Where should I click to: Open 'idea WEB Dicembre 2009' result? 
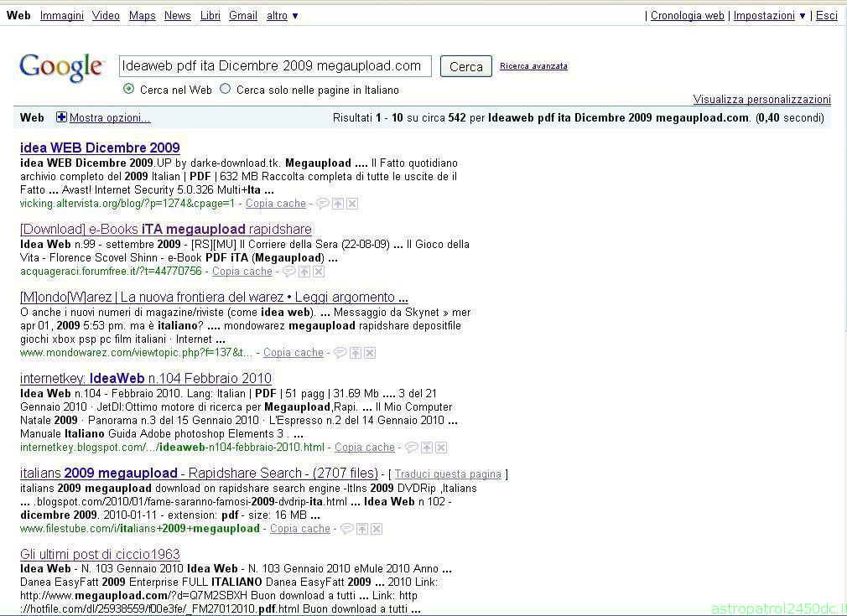pyautogui.click(x=100, y=148)
